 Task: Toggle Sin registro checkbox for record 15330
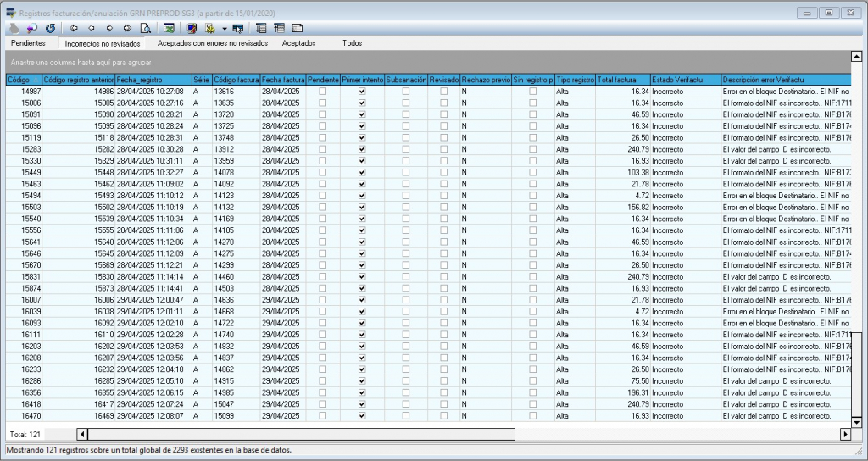[532, 161]
